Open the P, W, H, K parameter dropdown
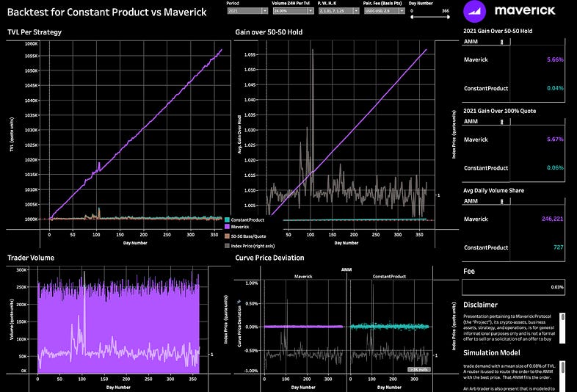This screenshot has height=392, width=577. click(x=338, y=11)
